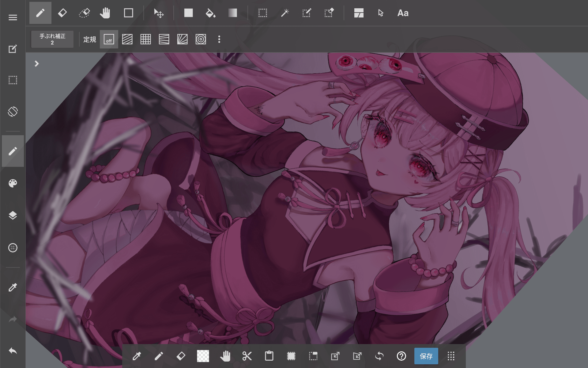Image resolution: width=588 pixels, height=368 pixels.
Task: Enable the grid ruler snap
Action: pyautogui.click(x=145, y=39)
